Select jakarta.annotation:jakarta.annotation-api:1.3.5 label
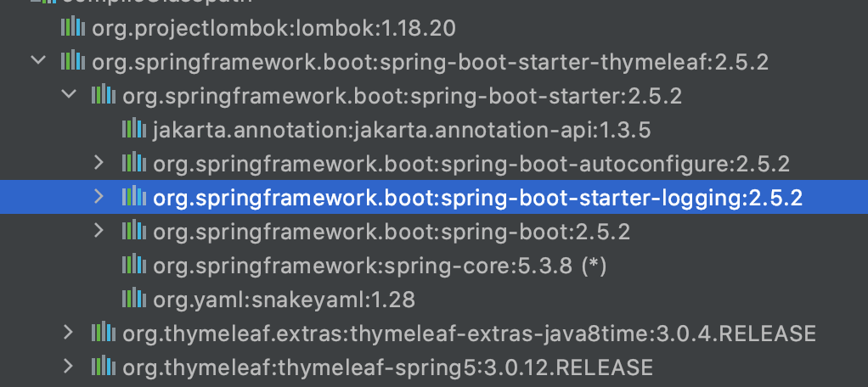 click(x=402, y=131)
